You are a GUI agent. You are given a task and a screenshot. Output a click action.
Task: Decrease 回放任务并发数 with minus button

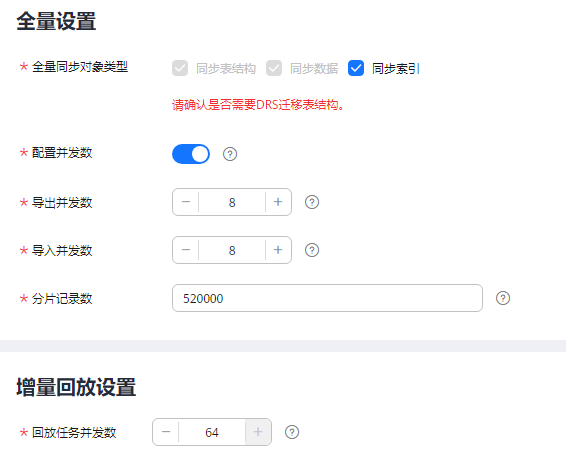(166, 432)
